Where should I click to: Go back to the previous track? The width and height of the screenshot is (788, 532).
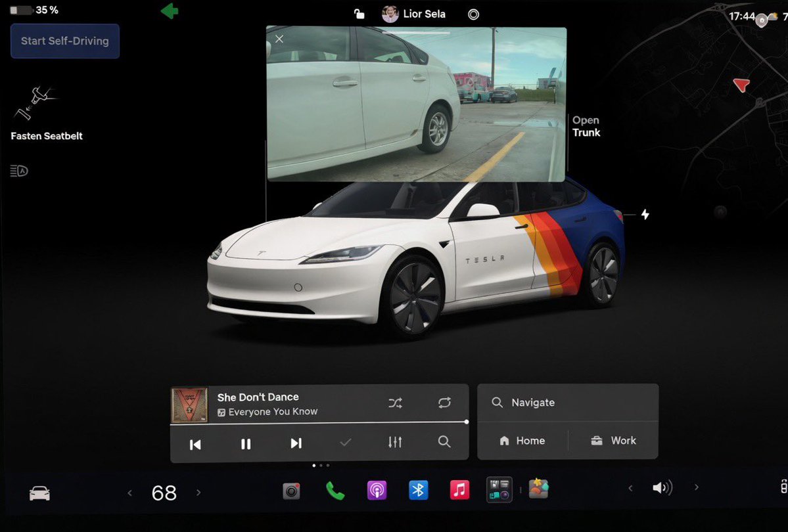[x=195, y=444]
